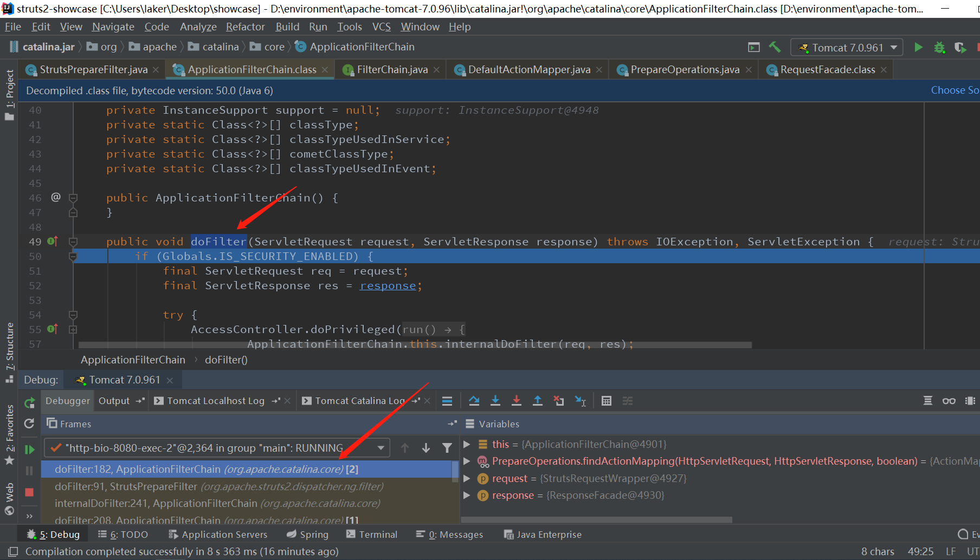Collapse the doFilter method fold marker line 49
The image size is (980, 560).
point(73,242)
